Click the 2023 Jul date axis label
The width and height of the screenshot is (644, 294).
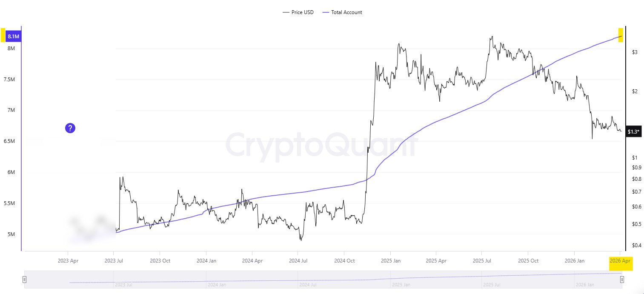click(113, 261)
